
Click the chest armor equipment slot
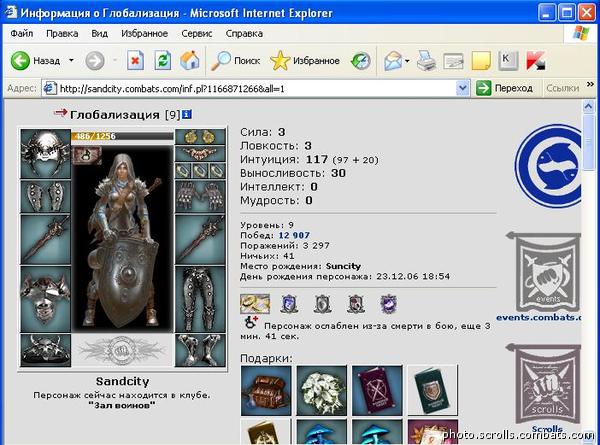45,299
